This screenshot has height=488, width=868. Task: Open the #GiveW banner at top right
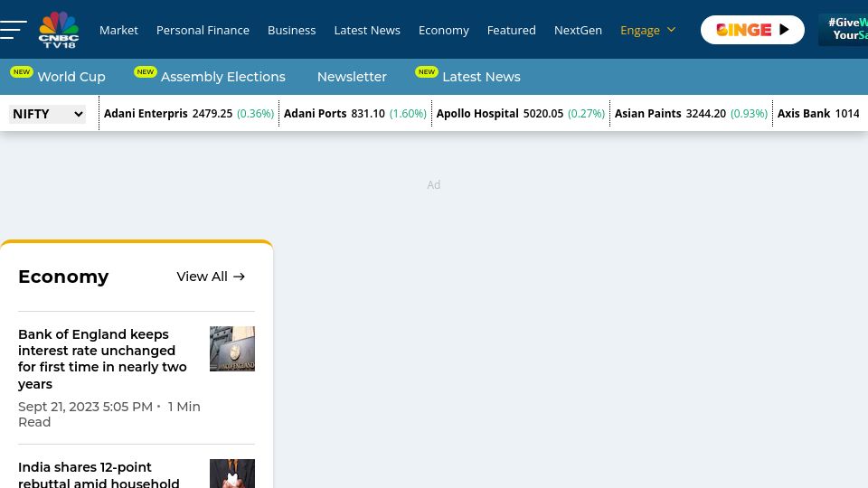pyautogui.click(x=843, y=29)
